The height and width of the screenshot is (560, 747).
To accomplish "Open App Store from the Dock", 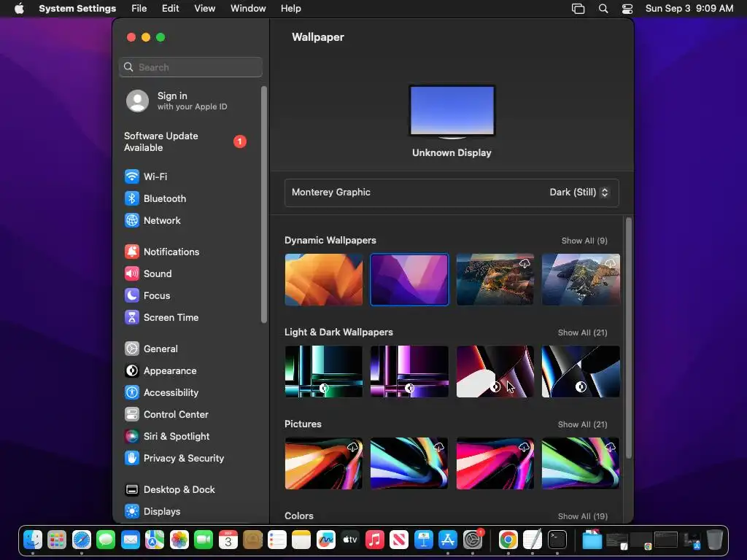I will 448,540.
